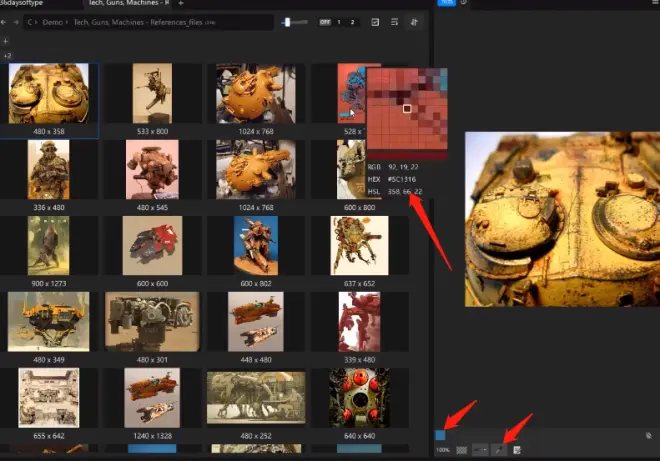The image size is (660, 461).
Task: Click the 100% zoom level indicator
Action: pyautogui.click(x=443, y=450)
